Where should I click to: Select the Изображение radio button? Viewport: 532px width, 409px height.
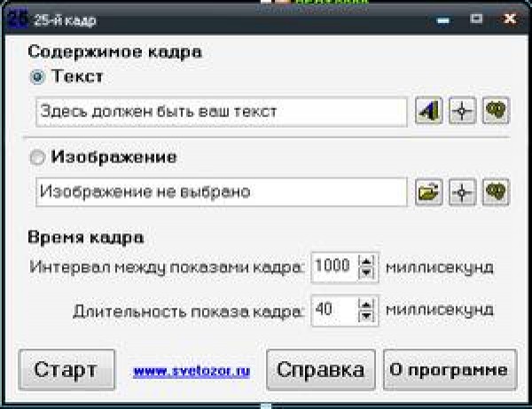(x=37, y=158)
